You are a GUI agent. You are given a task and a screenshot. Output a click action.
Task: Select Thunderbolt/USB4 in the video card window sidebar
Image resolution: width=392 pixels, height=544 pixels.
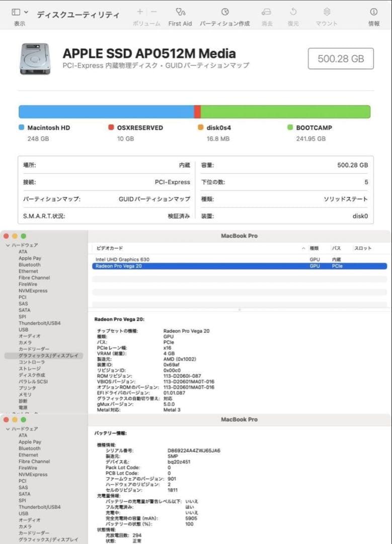(x=40, y=323)
